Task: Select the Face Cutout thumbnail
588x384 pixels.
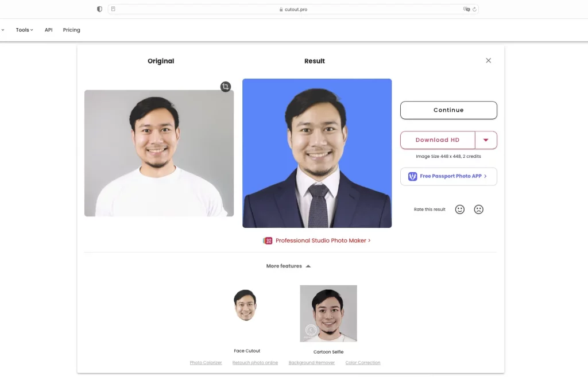Action: click(x=246, y=305)
